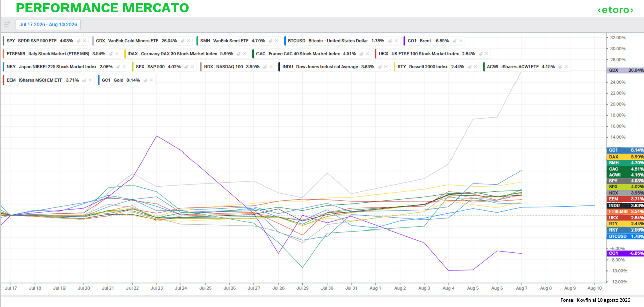Image resolution: width=644 pixels, height=307 pixels.
Task: Remove FTSEMIB Italy Stock Market series
Action: click(x=117, y=54)
